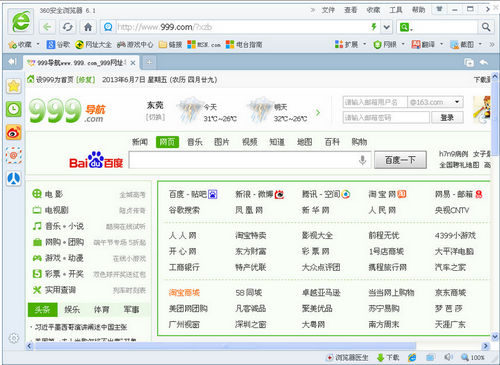Click the 百度一下 search button
The image size is (500, 365).
[x=400, y=160]
